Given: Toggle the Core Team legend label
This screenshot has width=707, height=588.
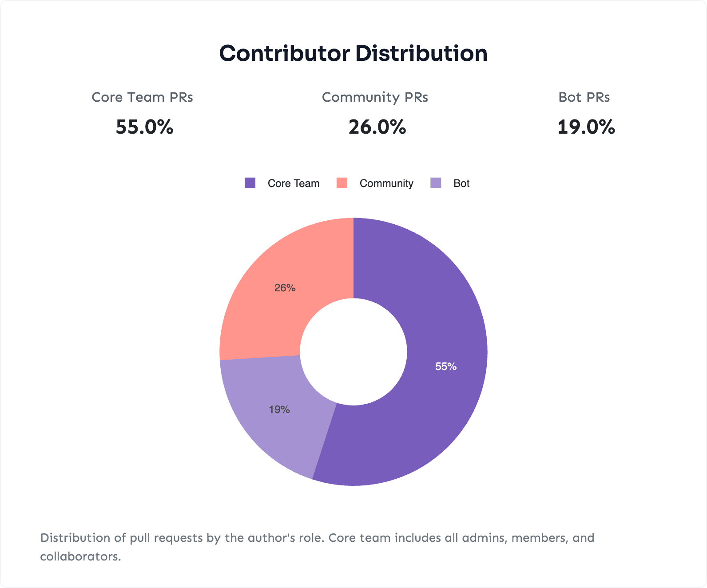Looking at the screenshot, I should tap(293, 183).
